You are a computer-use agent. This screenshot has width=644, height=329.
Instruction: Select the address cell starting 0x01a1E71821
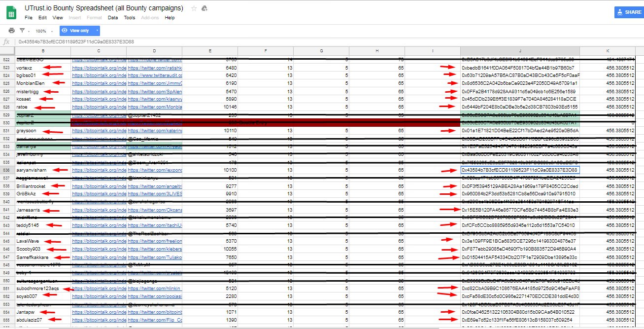coord(520,131)
